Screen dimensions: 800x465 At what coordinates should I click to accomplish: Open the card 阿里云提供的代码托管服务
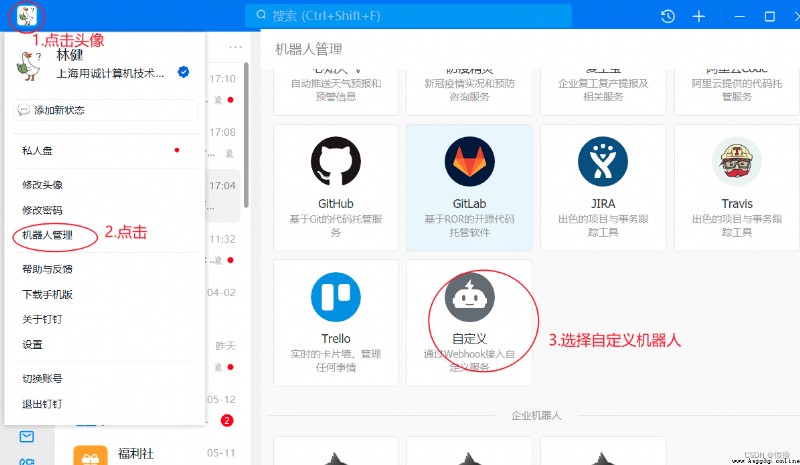737,92
